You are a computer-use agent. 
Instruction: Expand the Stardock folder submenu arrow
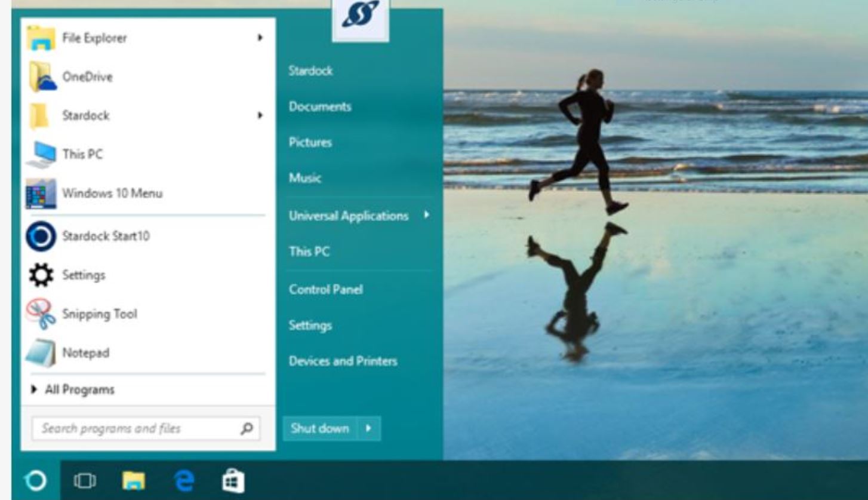pos(260,115)
